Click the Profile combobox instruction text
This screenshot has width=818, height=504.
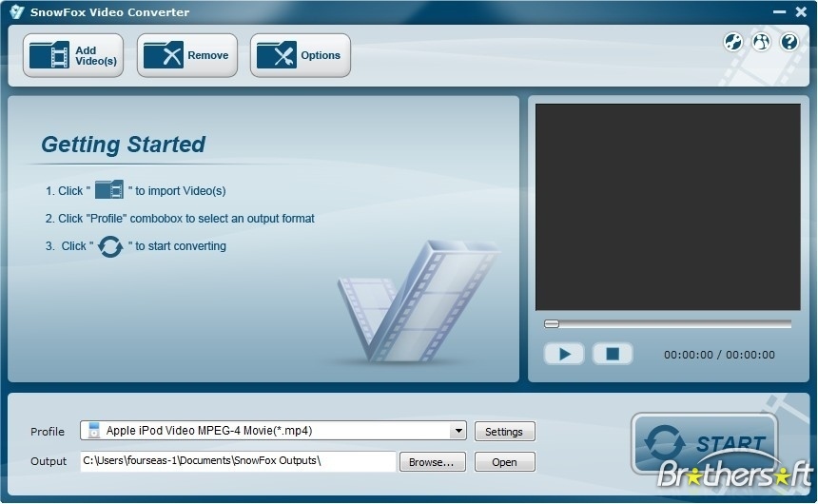tap(180, 219)
